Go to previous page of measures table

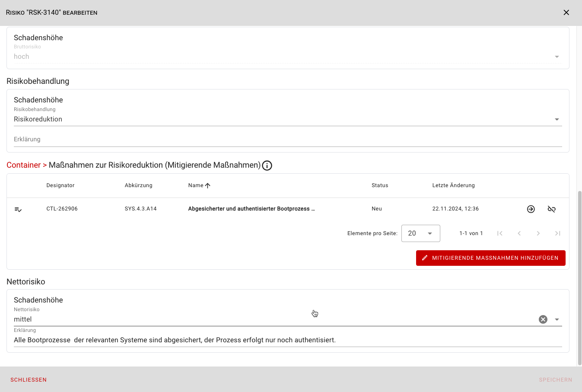(x=519, y=233)
